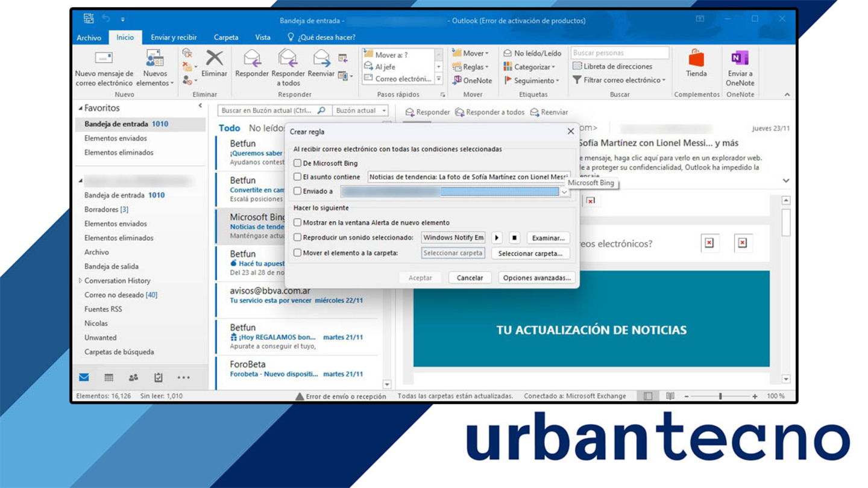This screenshot has width=868, height=488.
Task: Switch to Enviar y recibir tab
Action: pyautogui.click(x=174, y=37)
